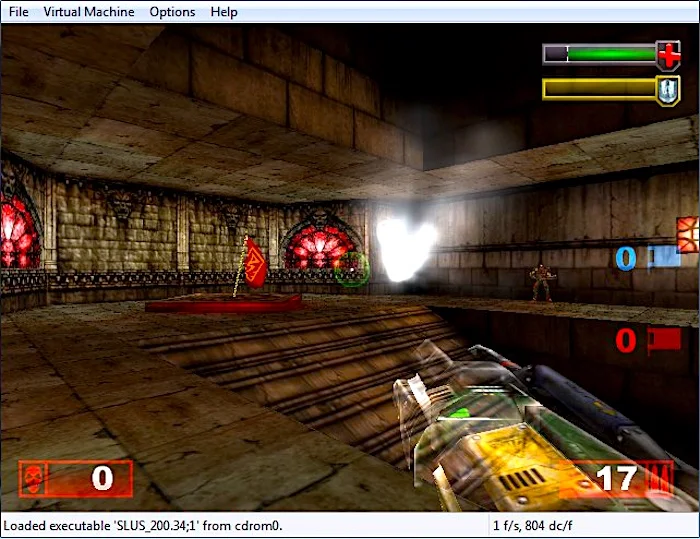
Task: Open the Help menu
Action: click(224, 12)
